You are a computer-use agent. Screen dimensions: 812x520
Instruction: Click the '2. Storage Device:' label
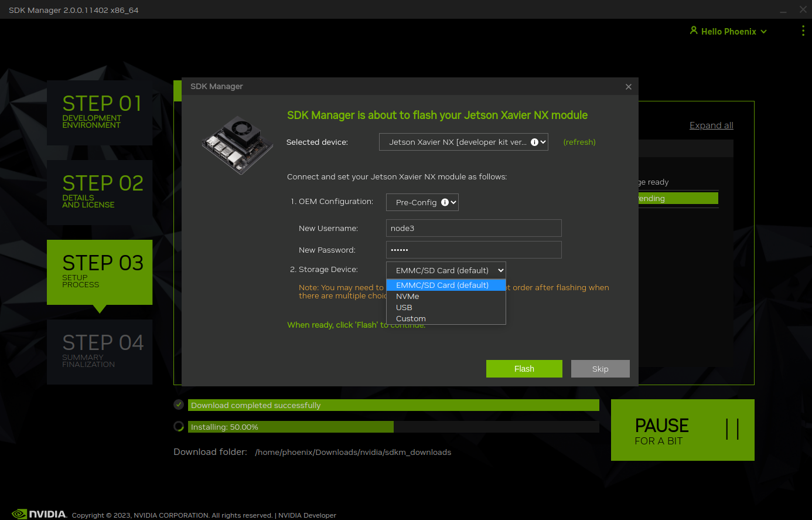click(324, 269)
